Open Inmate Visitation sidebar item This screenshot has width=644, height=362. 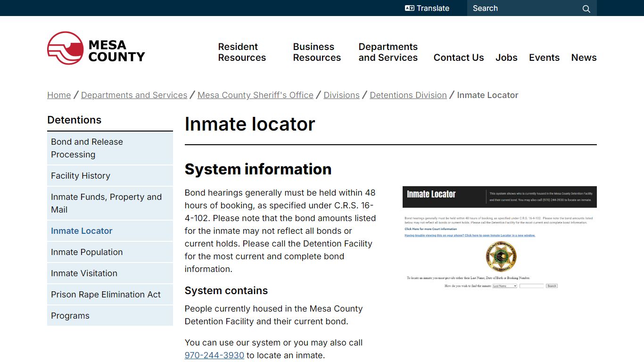pos(110,273)
